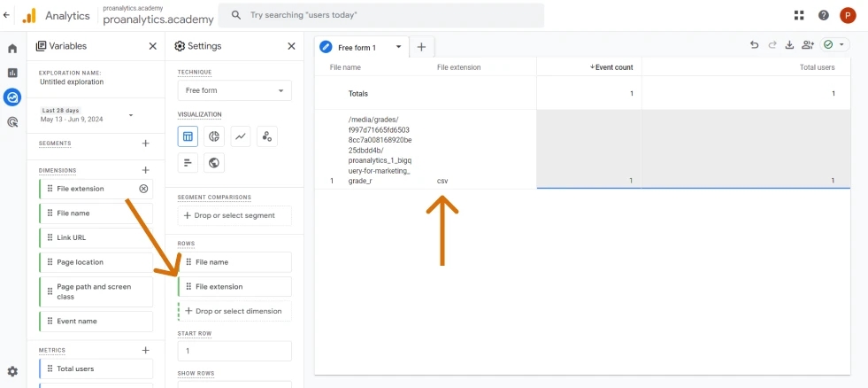
Task: Close the Settings panel
Action: [291, 46]
